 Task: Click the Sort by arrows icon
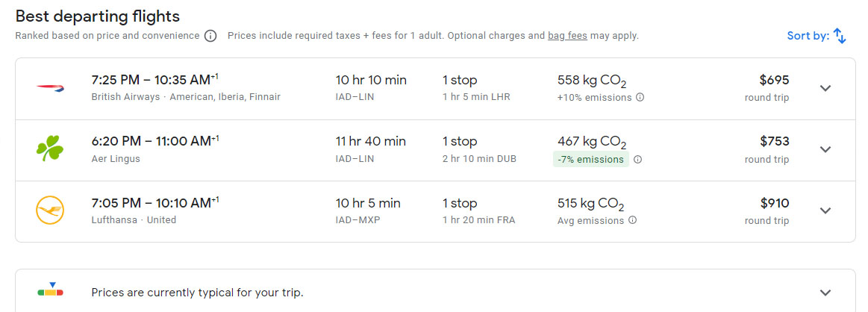(840, 36)
